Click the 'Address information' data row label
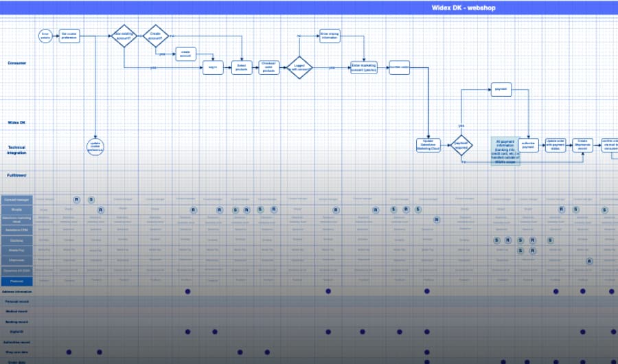 click(x=17, y=292)
